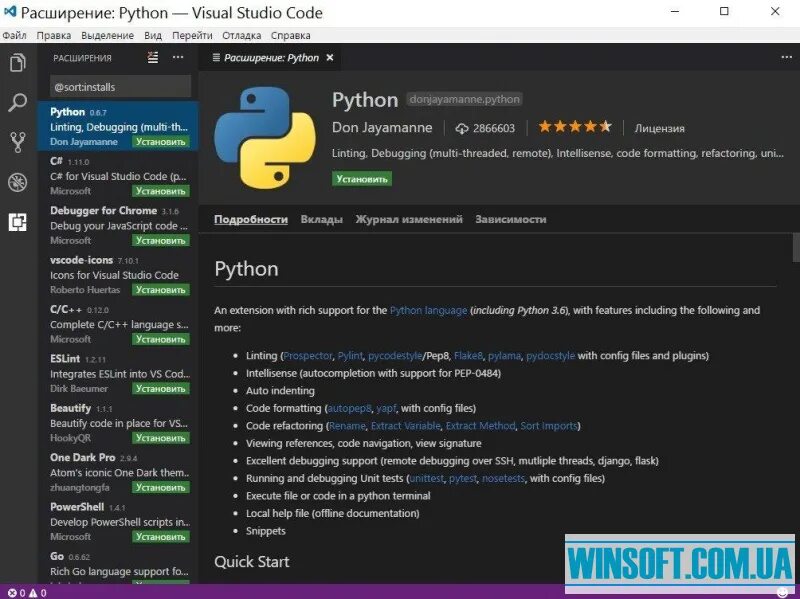The image size is (800, 599).
Task: Open the Explorer view in activity bar
Action: tap(18, 63)
